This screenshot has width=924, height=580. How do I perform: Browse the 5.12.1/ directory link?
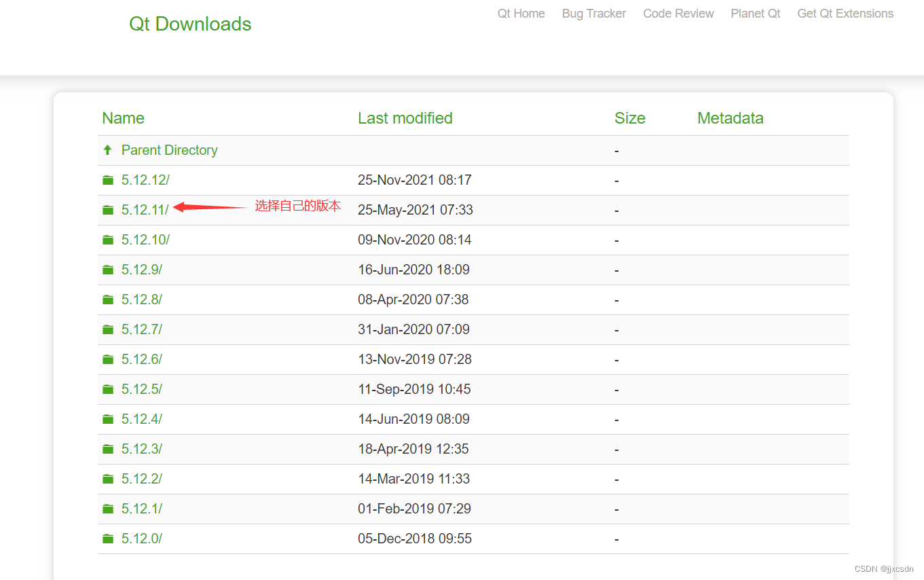pyautogui.click(x=142, y=509)
